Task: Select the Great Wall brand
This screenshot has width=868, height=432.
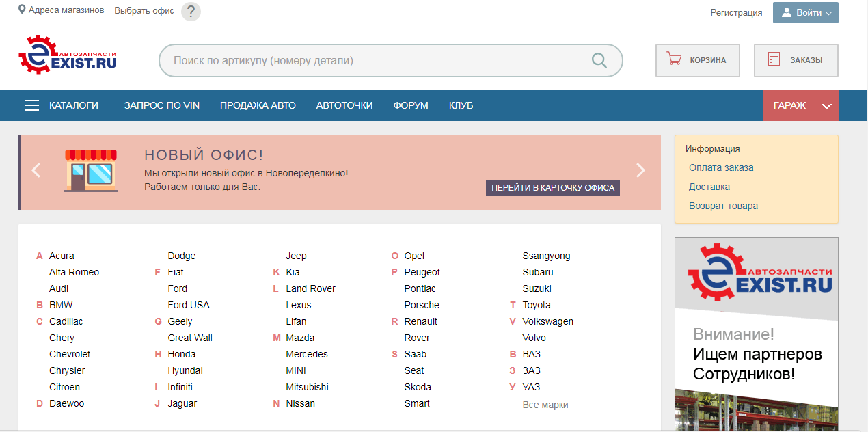Action: point(190,338)
